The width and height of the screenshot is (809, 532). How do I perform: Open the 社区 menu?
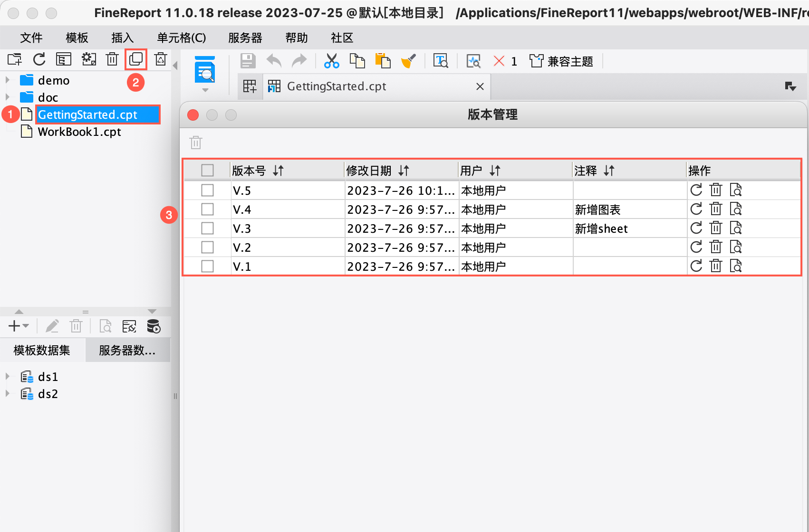coord(342,38)
